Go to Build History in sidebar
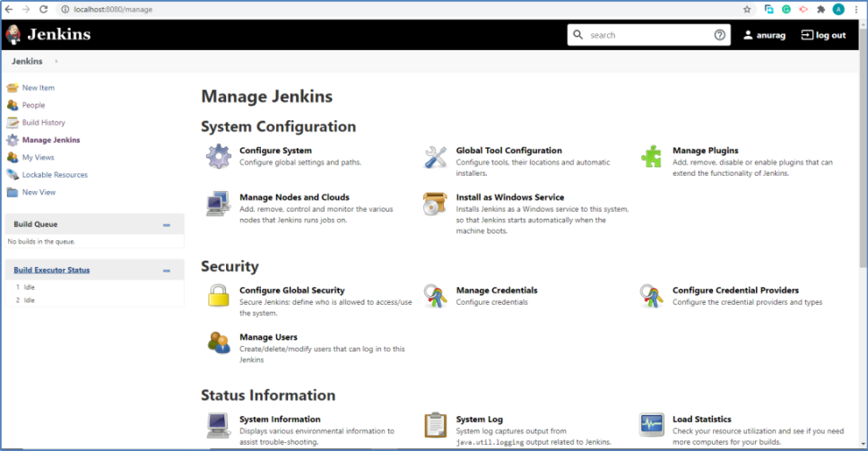The width and height of the screenshot is (868, 451). tap(43, 122)
